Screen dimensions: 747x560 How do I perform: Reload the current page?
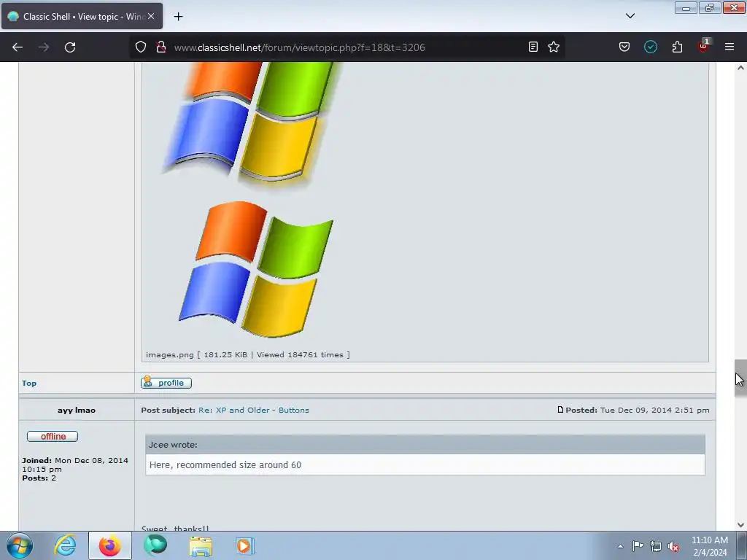click(x=70, y=47)
